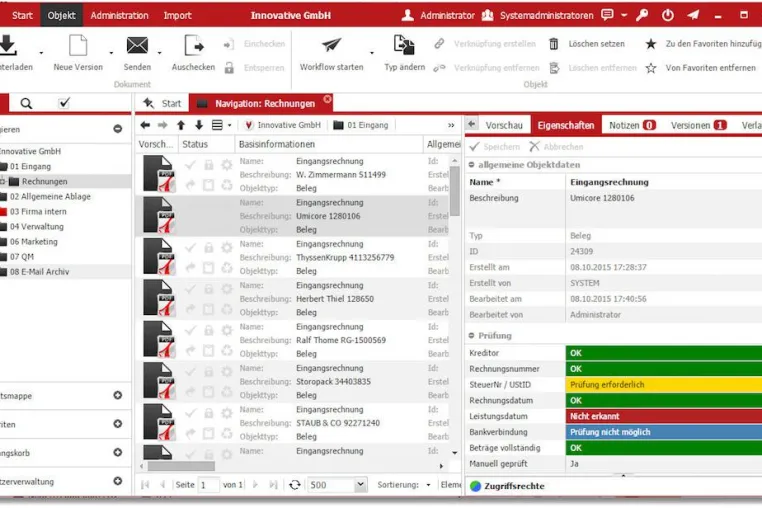Click the key icon in the title bar

click(642, 15)
